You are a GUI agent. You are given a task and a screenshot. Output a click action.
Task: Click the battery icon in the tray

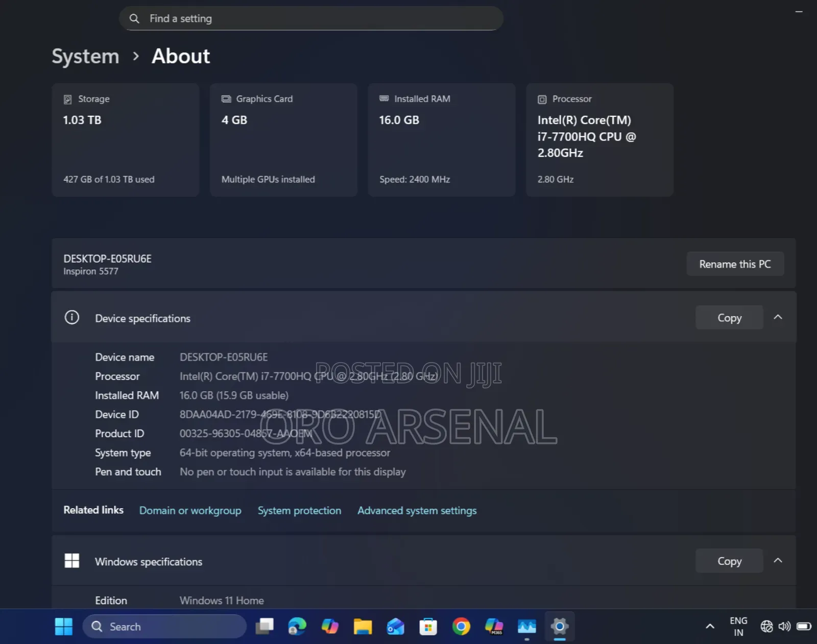(x=804, y=627)
